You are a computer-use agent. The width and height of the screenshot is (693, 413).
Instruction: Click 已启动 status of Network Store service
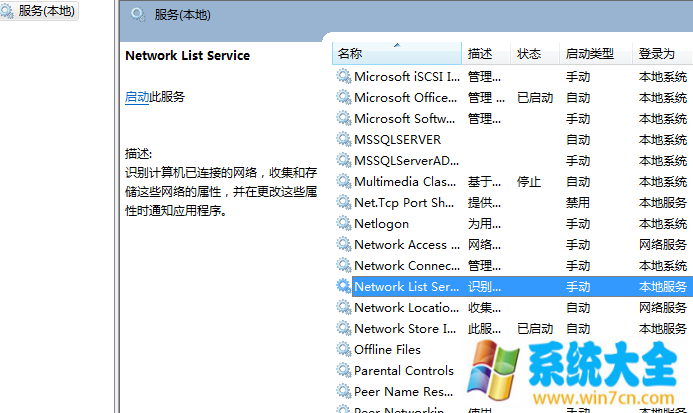(x=535, y=329)
